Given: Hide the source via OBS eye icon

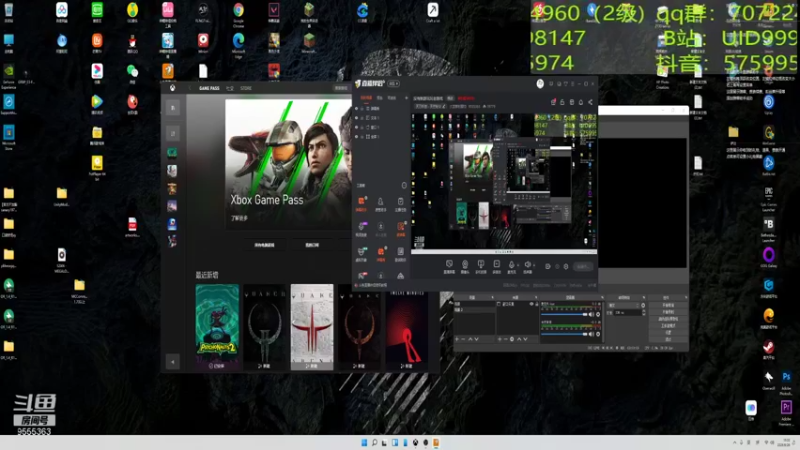Looking at the screenshot, I should pos(531,304).
